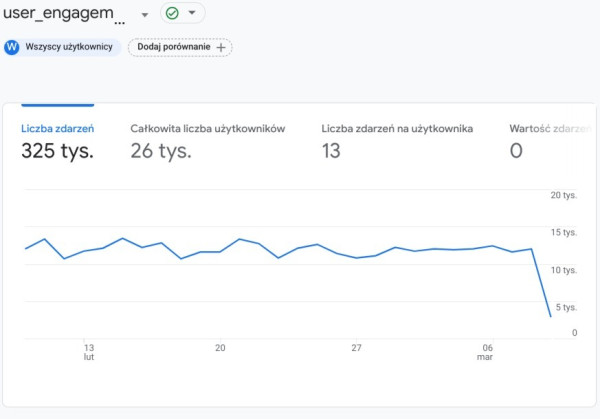Open the dropdown arrow beside user_engagem title
600x419 pixels.
145,15
